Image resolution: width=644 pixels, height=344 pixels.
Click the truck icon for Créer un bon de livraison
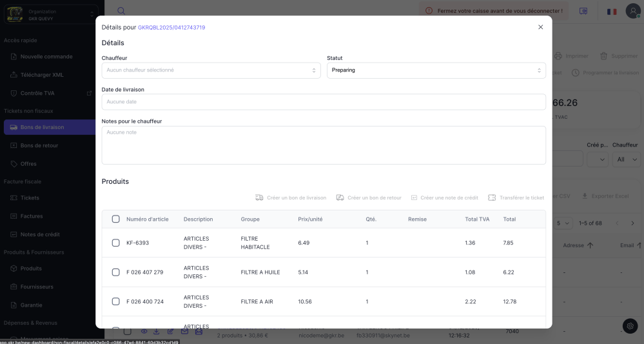[259, 197]
